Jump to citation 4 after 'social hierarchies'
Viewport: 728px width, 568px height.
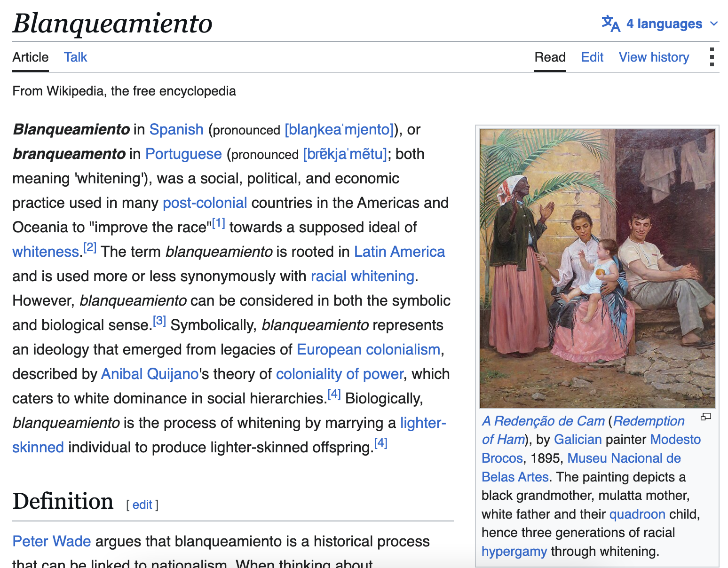click(x=334, y=394)
